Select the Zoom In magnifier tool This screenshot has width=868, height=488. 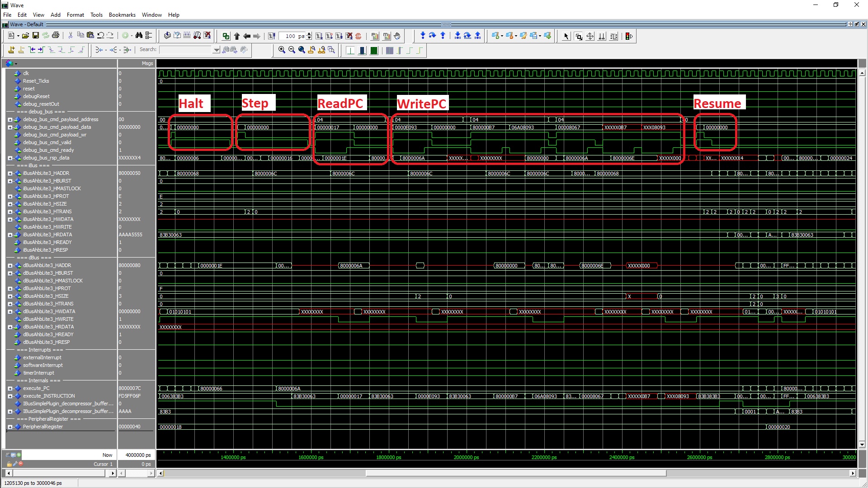tap(281, 50)
